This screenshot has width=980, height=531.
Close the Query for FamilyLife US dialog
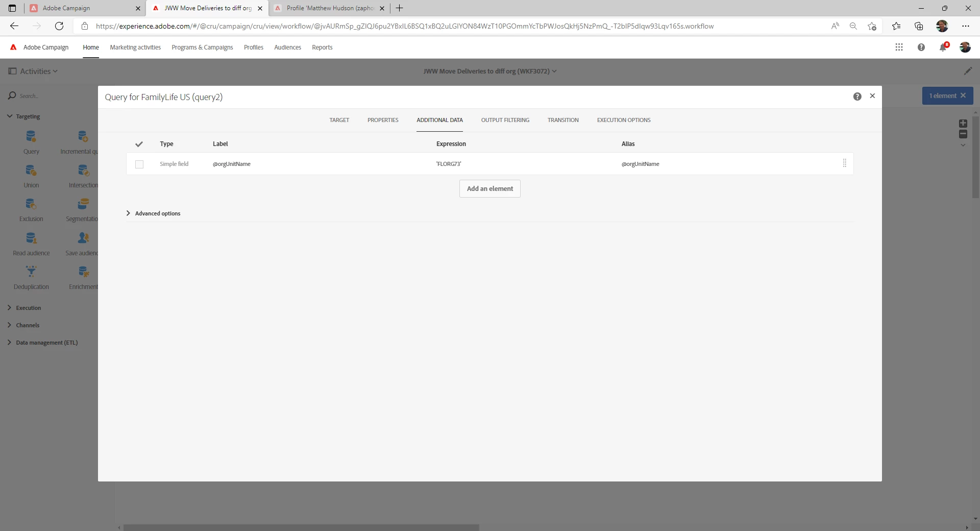872,96
